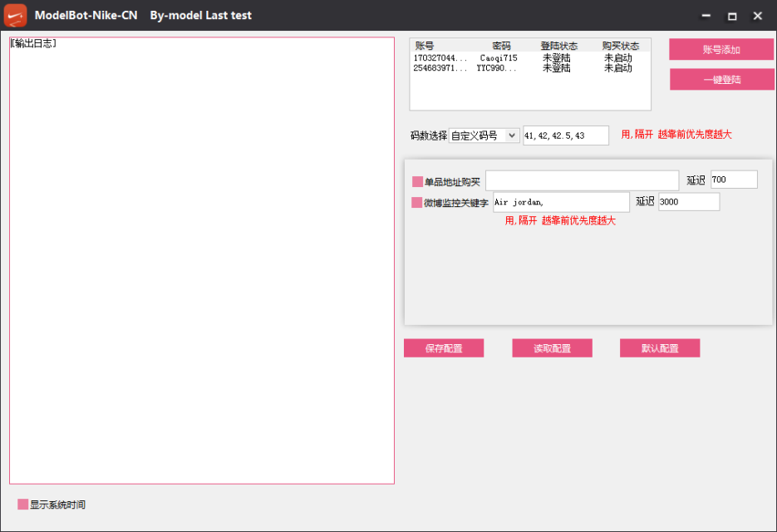Click the 登陆状态 column header

click(558, 46)
